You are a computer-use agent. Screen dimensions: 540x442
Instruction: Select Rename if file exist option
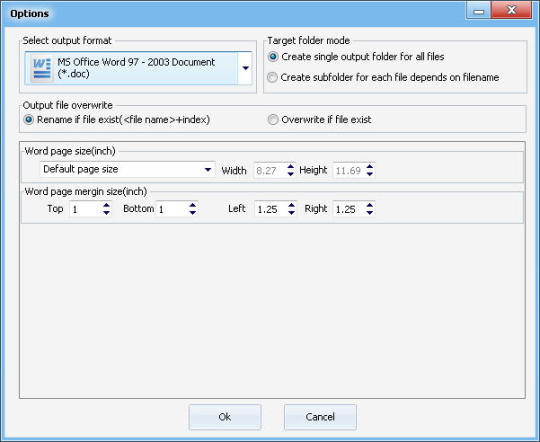(116, 120)
